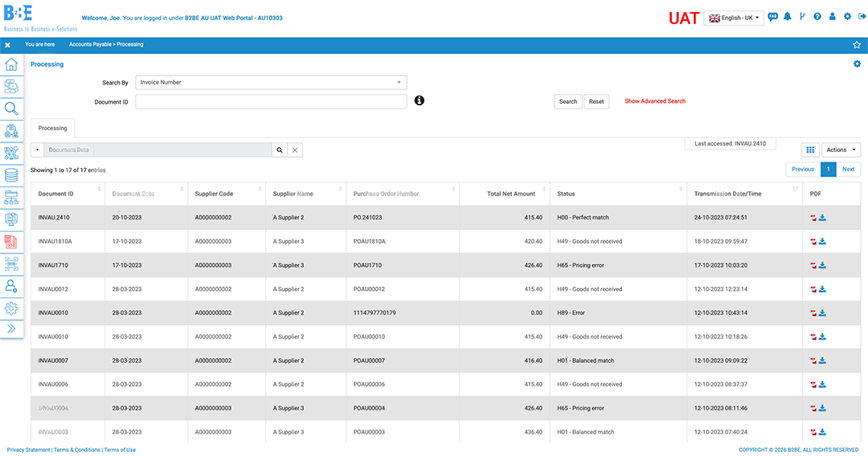Expand the Actions dropdown
Image resolution: width=868 pixels, height=456 pixels.
841,150
